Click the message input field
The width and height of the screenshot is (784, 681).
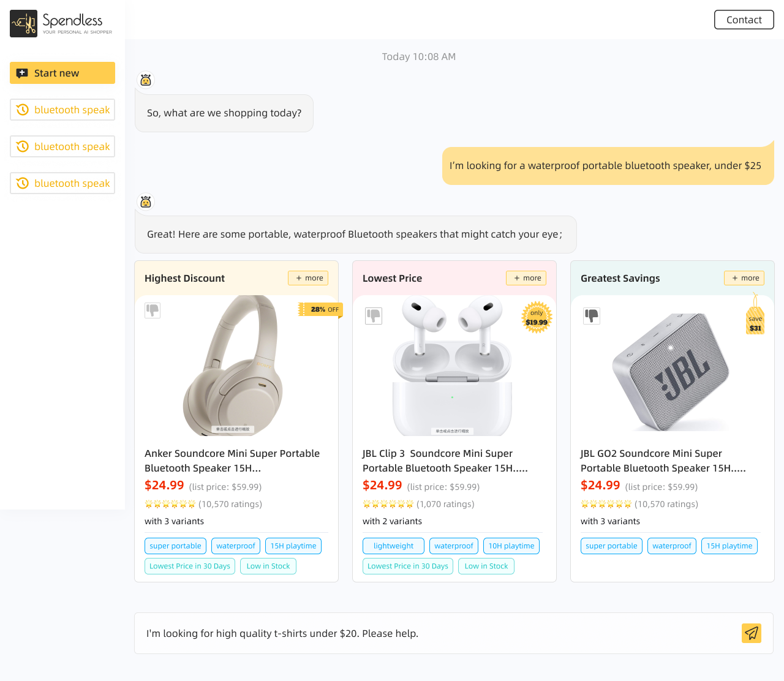click(454, 633)
